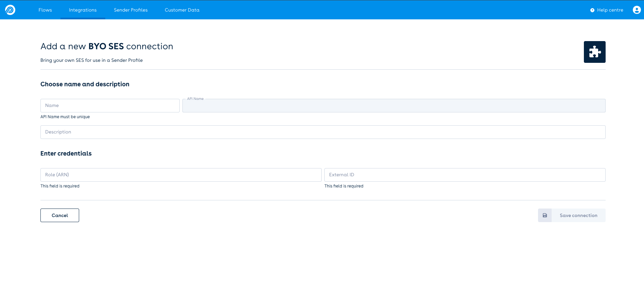
Task: Click the External ID input field
Action: 465,175
